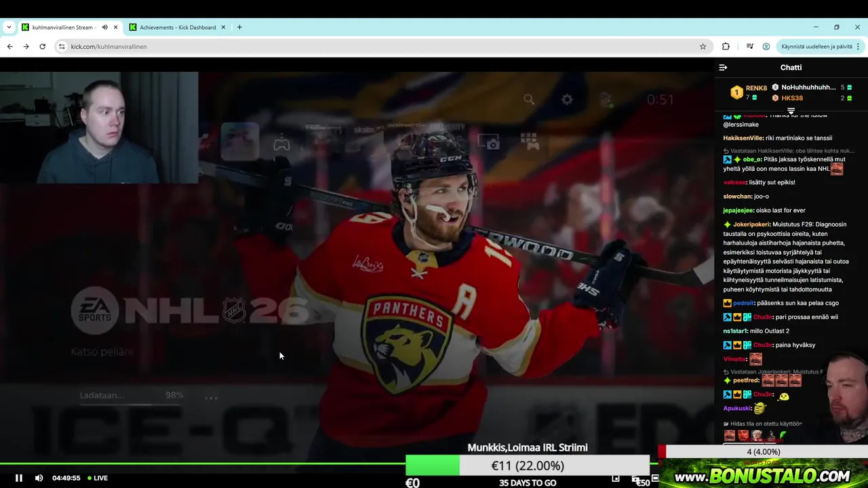Image resolution: width=868 pixels, height=488 pixels.
Task: Click 'Katso peliäni' text in game
Action: (102, 352)
